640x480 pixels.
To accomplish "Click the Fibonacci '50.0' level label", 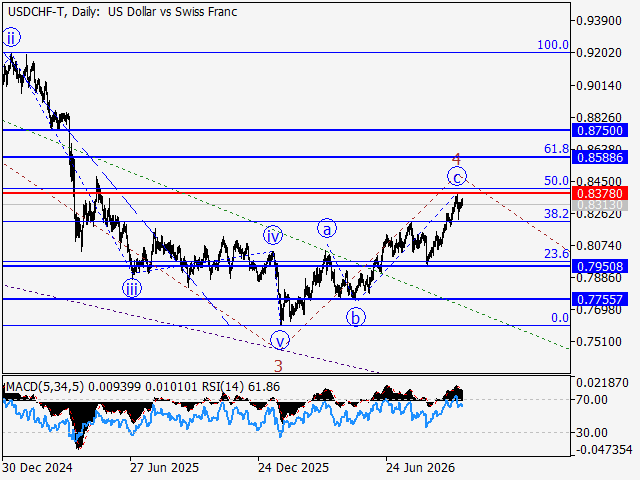I will pyautogui.click(x=556, y=181).
